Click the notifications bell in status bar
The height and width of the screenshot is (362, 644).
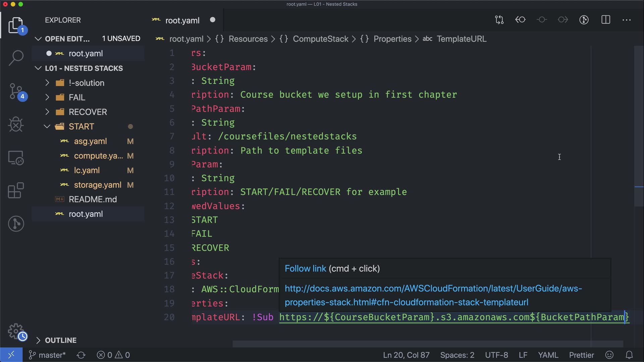point(629,355)
